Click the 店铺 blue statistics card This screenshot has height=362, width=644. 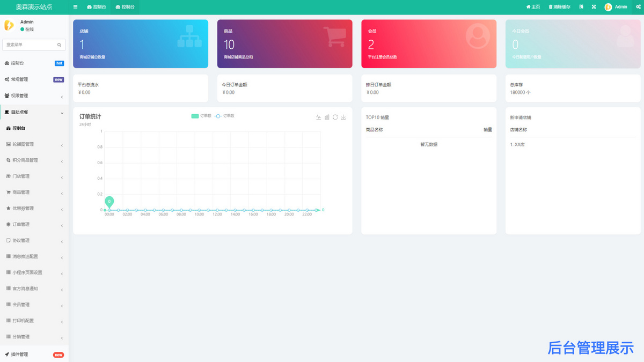[x=141, y=44]
